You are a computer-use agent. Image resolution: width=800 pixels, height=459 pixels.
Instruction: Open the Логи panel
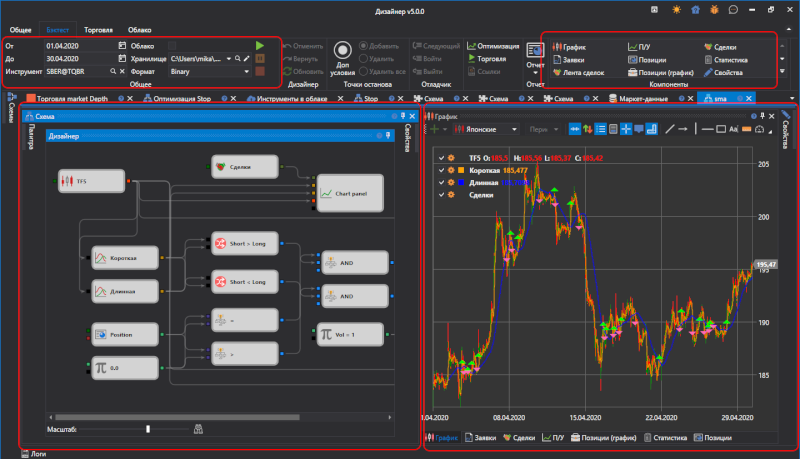coord(34,453)
